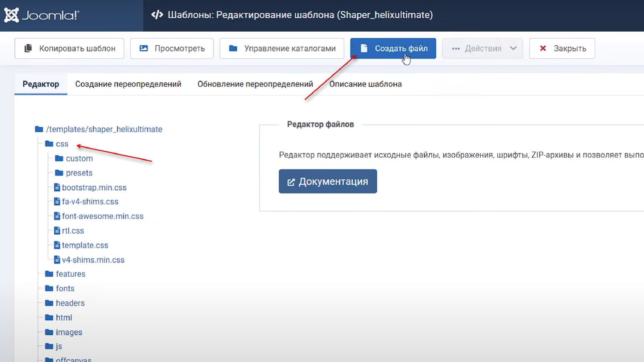
Task: Click the custom folder icon
Action: point(59,158)
